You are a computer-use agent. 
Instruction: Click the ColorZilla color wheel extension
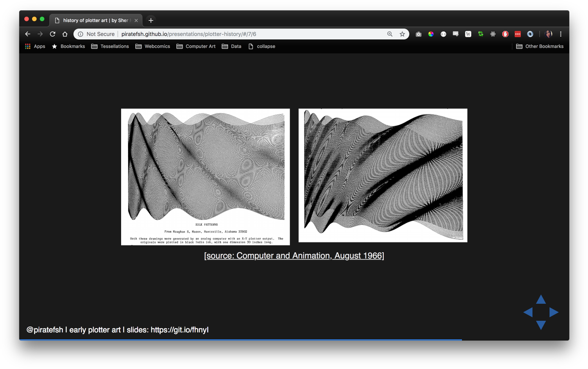[431, 34]
